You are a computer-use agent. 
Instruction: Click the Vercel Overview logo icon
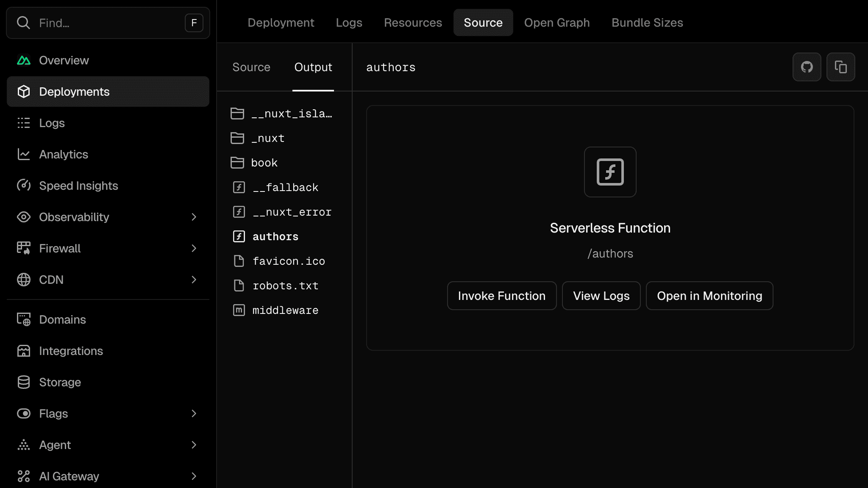[x=24, y=60]
